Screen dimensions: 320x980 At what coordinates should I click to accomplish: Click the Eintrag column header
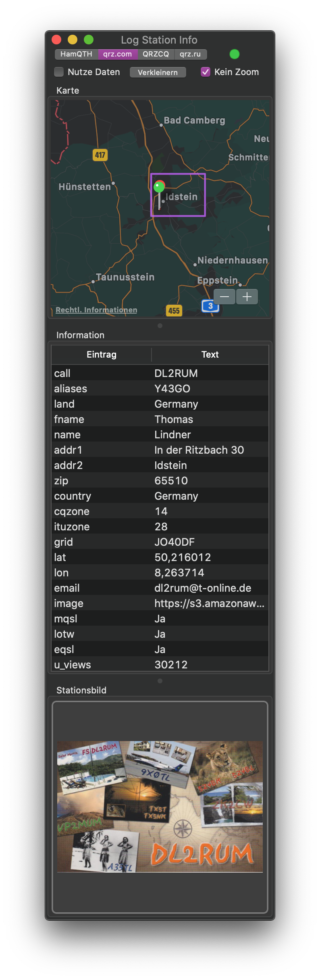[102, 354]
